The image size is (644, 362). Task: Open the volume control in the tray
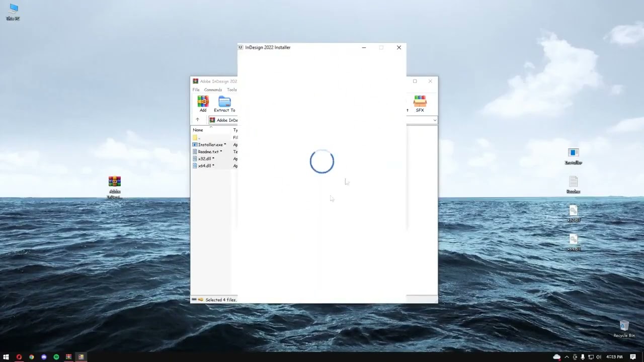599,357
